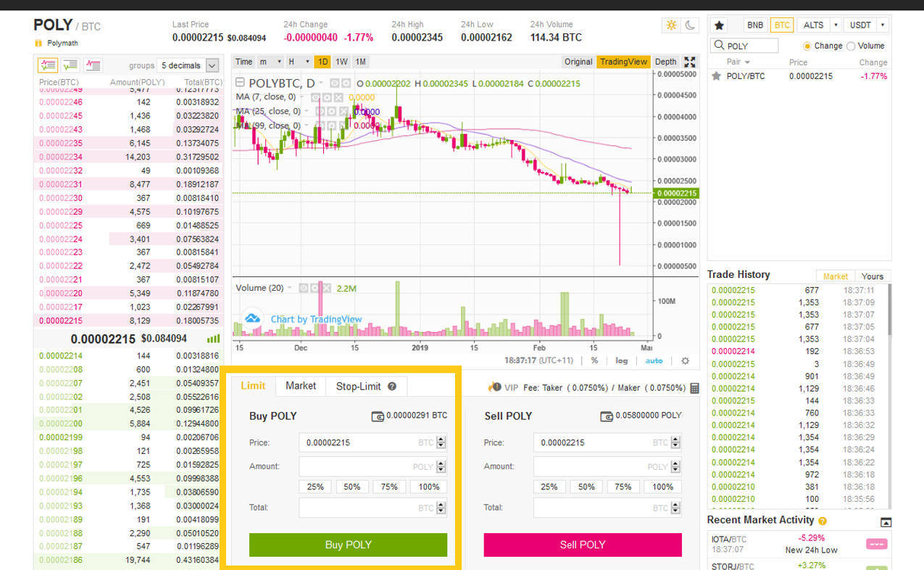Viewport: 924px width, 570px height.
Task: Select the Volume radio button
Action: point(851,46)
